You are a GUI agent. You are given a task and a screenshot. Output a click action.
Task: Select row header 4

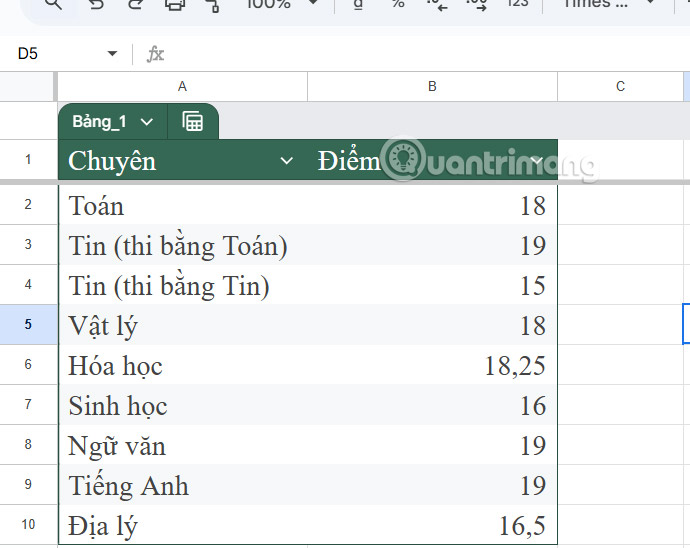pos(28,285)
